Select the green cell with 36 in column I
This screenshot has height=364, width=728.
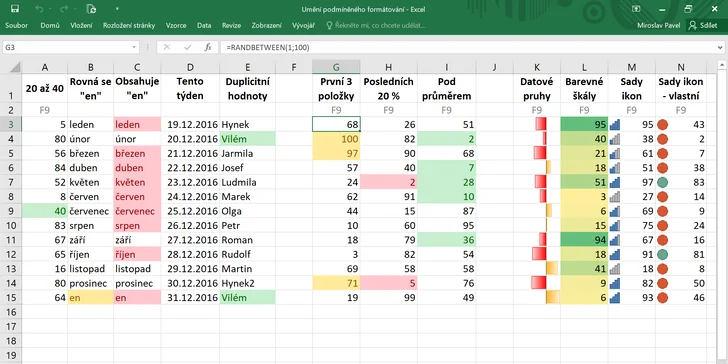tap(447, 240)
